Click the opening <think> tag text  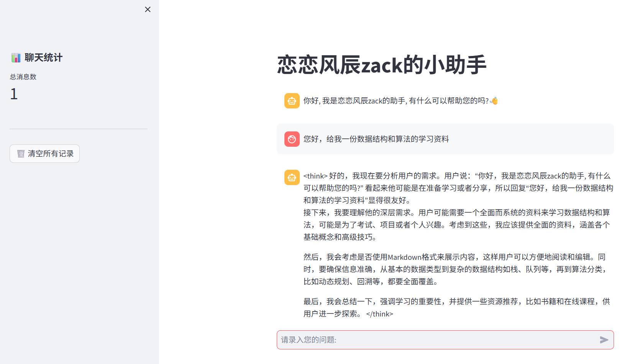pyautogui.click(x=315, y=176)
